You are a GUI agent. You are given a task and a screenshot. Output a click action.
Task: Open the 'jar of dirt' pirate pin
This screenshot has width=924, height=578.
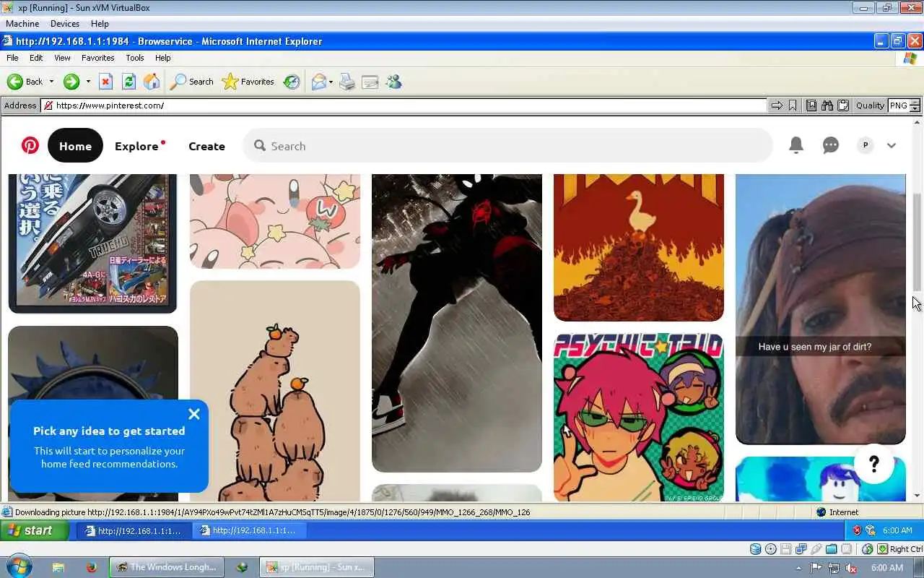821,309
